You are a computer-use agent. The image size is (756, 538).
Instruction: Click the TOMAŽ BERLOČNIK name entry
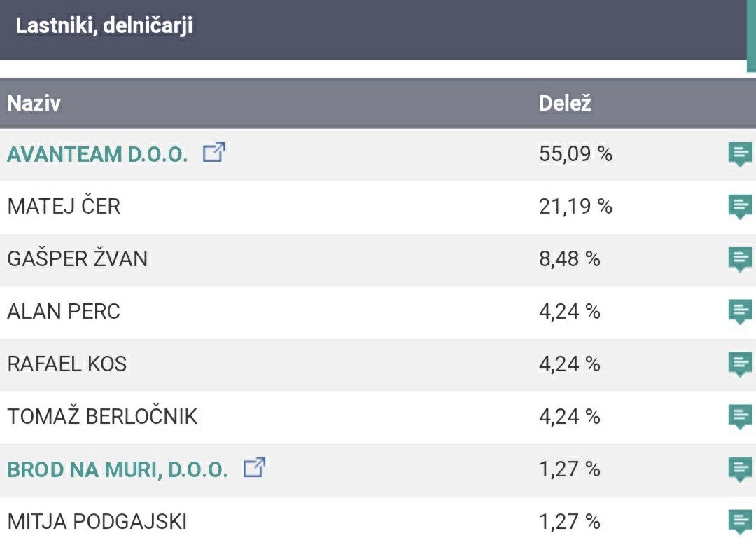(x=102, y=417)
